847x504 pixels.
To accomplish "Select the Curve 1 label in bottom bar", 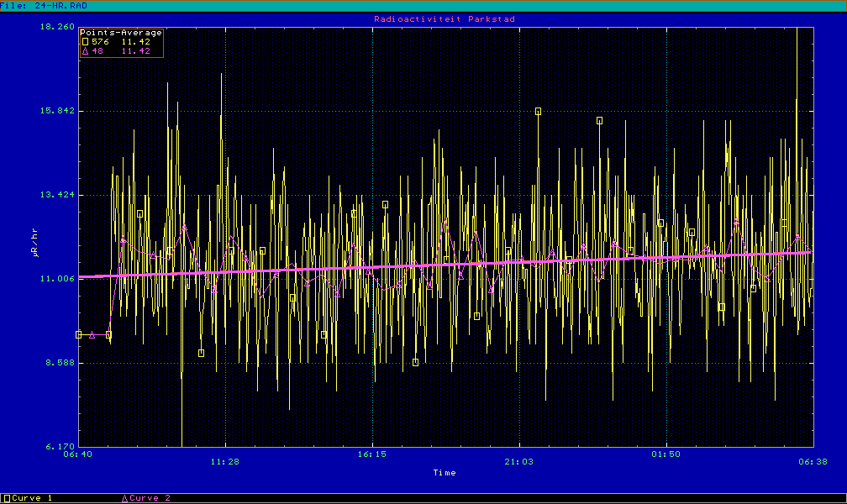I will coord(33,498).
